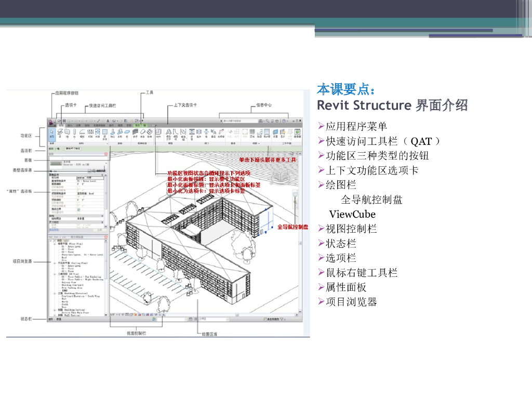Select 'Balcony View' in project browser
Viewport: 532px width, 399px height.
tap(69, 282)
